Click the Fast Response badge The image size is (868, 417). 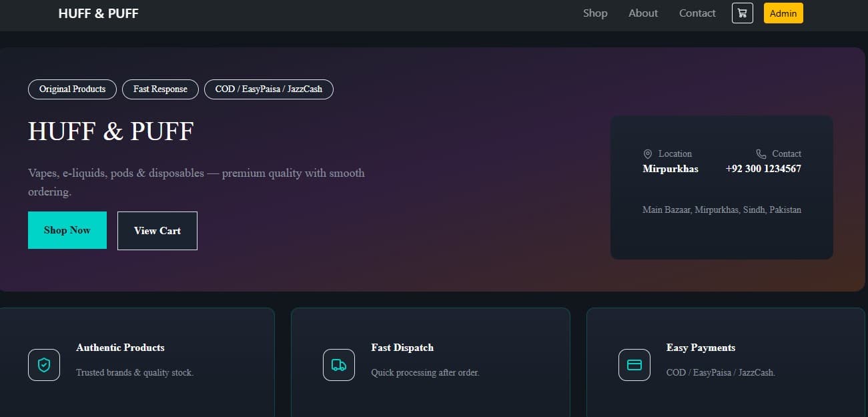tap(160, 89)
